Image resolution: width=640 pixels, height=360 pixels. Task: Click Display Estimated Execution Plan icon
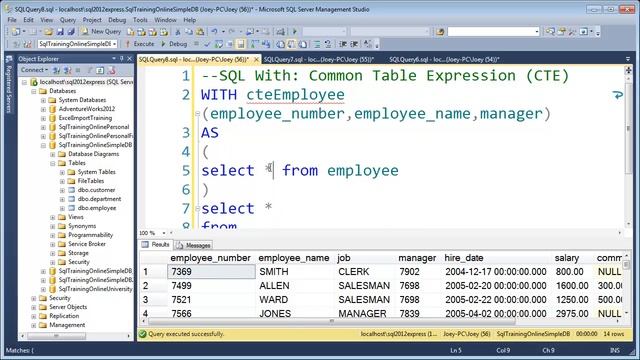218,44
